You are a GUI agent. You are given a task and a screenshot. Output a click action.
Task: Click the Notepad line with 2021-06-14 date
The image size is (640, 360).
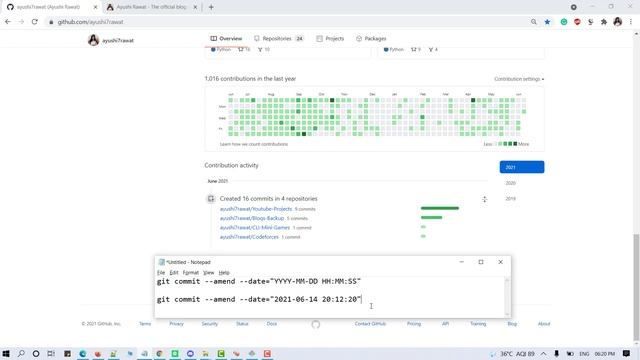(x=259, y=299)
